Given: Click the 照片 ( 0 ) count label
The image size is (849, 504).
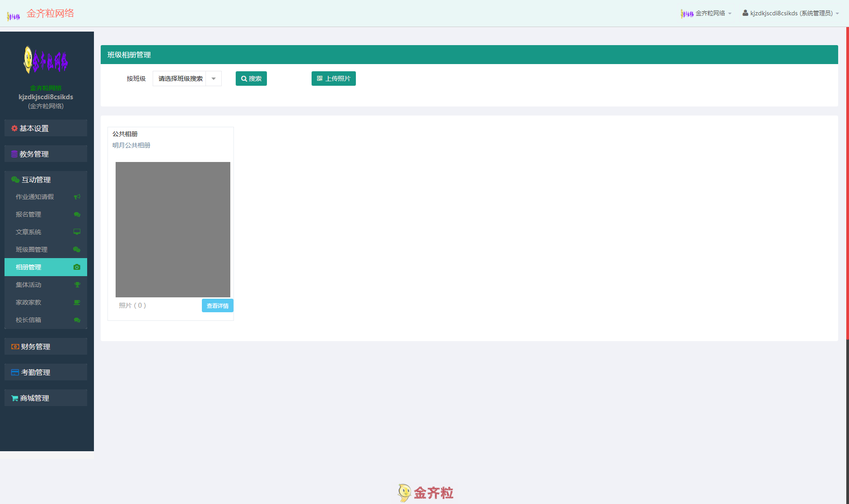Looking at the screenshot, I should 132,305.
